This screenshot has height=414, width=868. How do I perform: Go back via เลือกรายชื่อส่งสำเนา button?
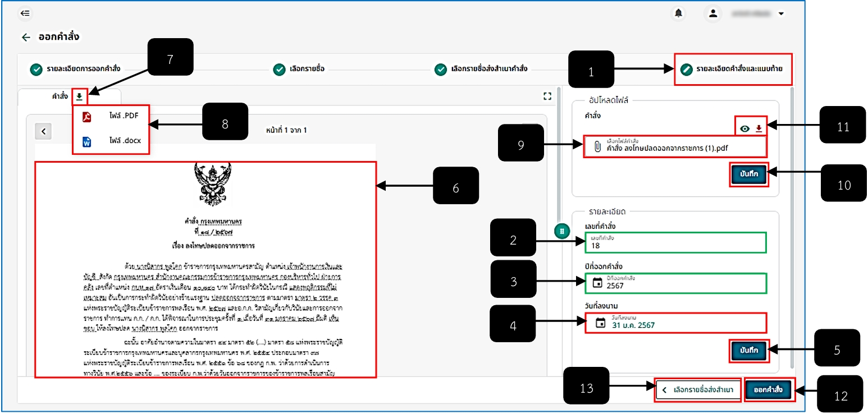tap(698, 390)
